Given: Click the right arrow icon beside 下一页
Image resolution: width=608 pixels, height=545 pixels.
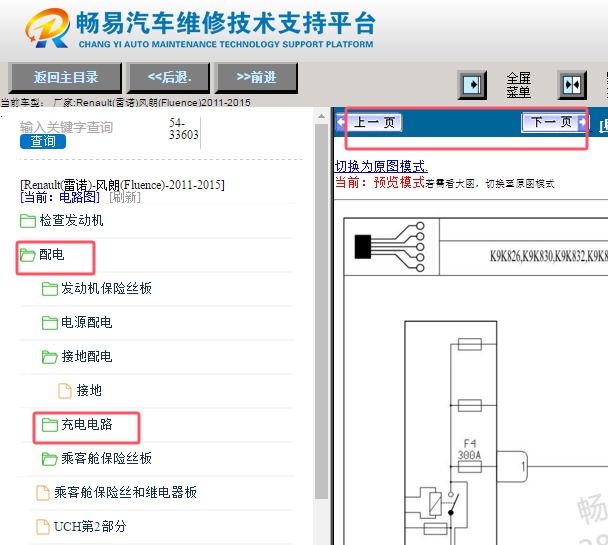Looking at the screenshot, I should coord(583,122).
